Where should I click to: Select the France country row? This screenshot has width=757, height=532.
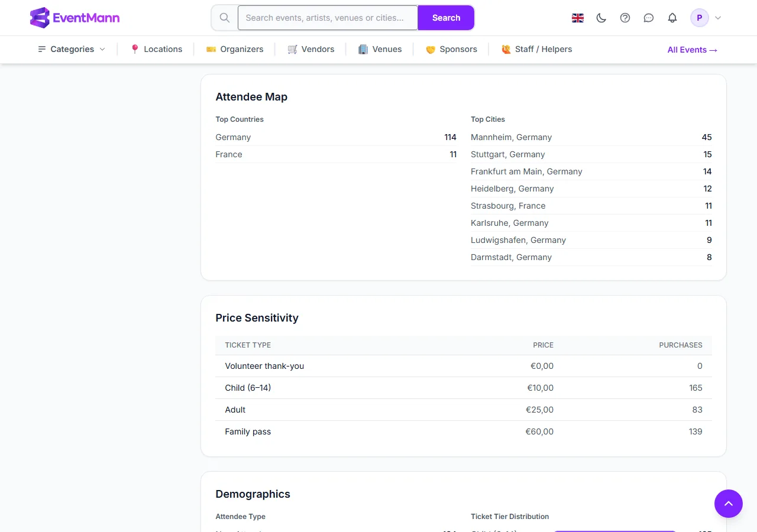[336, 154]
